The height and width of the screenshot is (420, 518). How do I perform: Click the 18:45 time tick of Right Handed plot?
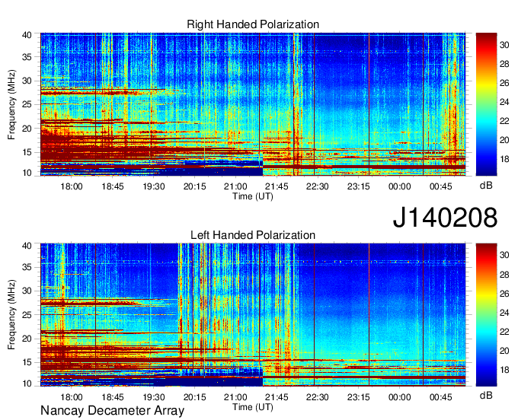pyautogui.click(x=112, y=186)
